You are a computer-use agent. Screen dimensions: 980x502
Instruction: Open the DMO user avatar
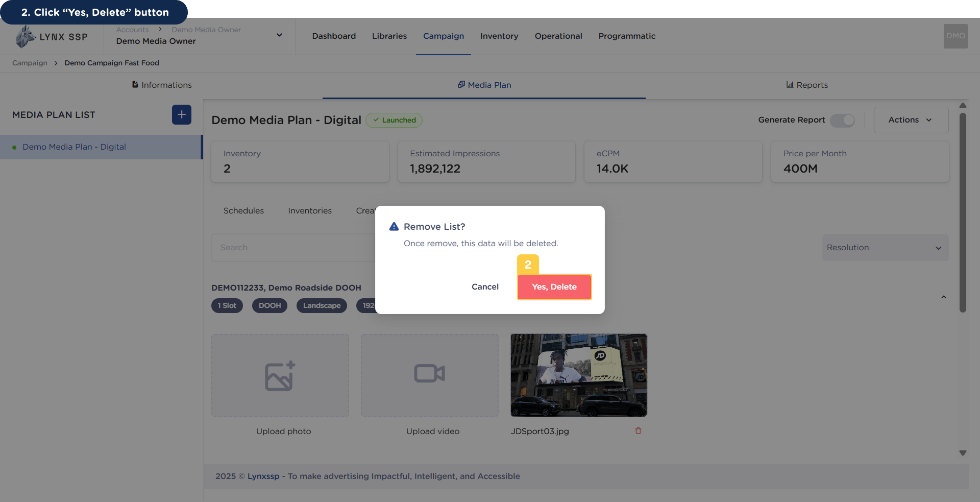[x=955, y=36]
